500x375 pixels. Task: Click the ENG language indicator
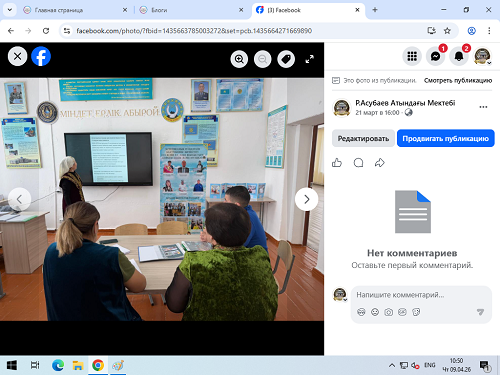tap(430, 365)
